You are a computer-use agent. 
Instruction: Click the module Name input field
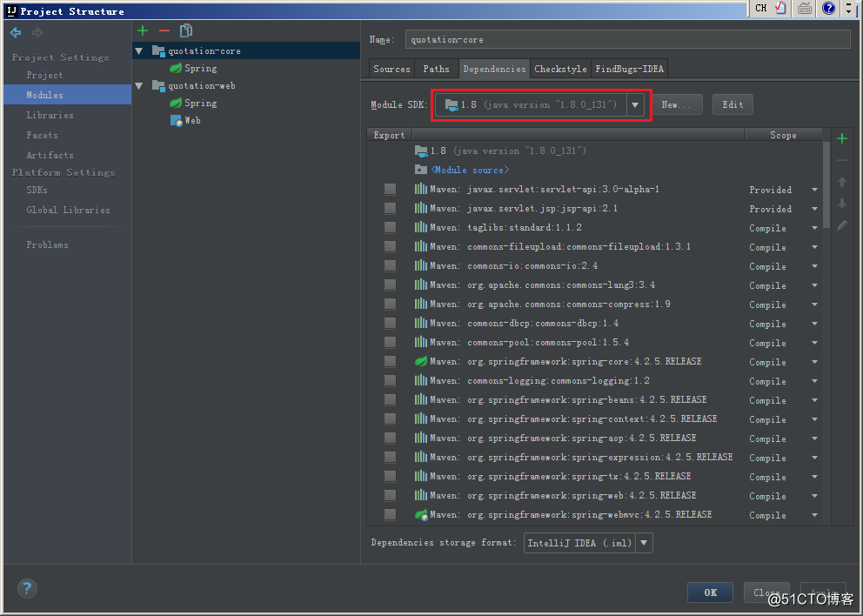(628, 40)
